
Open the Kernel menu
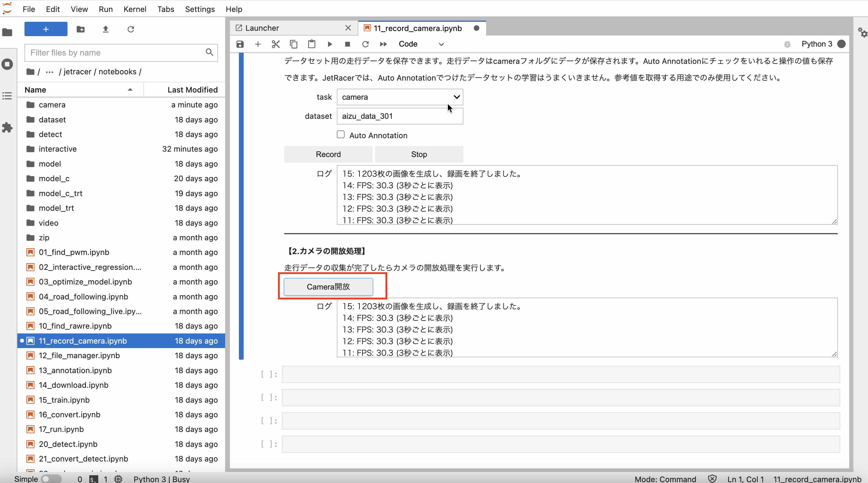click(x=135, y=9)
